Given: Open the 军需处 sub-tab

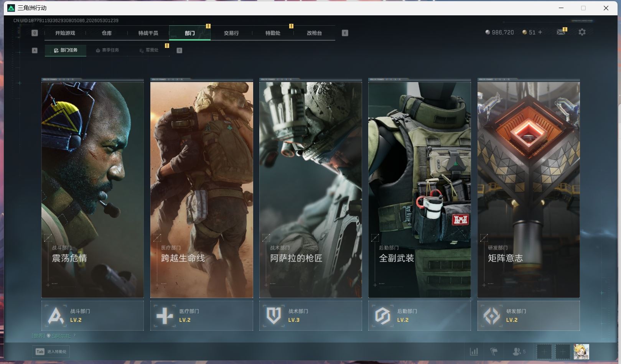Looking at the screenshot, I should pyautogui.click(x=149, y=50).
